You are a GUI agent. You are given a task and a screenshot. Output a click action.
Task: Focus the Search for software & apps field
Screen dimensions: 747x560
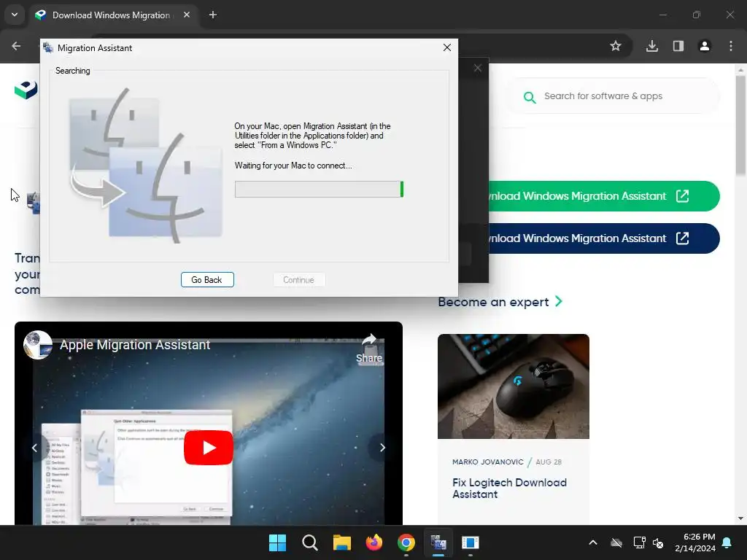pyautogui.click(x=614, y=96)
